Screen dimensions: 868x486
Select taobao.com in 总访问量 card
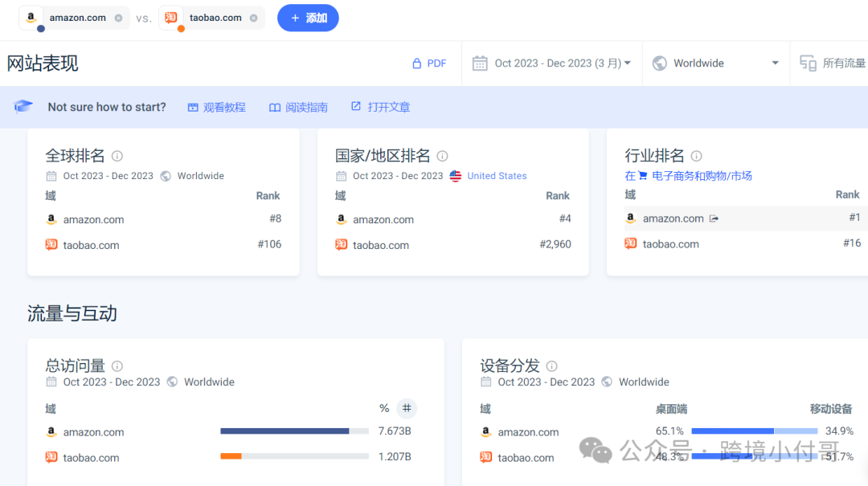coord(91,458)
